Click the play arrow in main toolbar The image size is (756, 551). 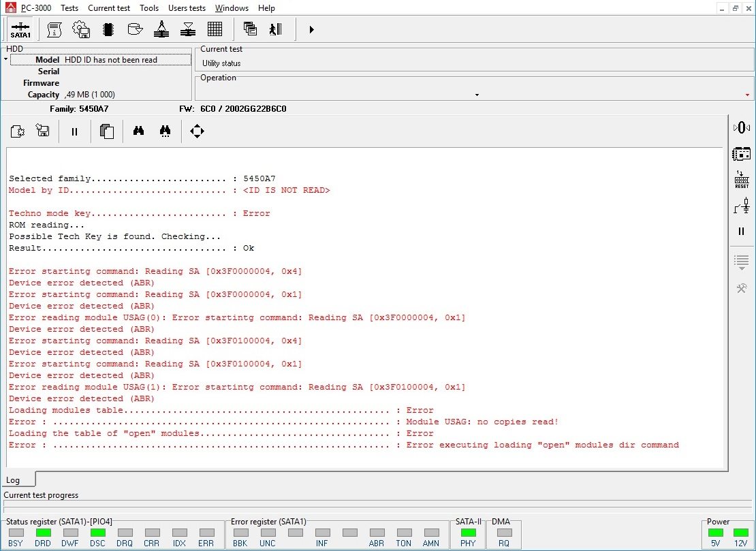[311, 29]
